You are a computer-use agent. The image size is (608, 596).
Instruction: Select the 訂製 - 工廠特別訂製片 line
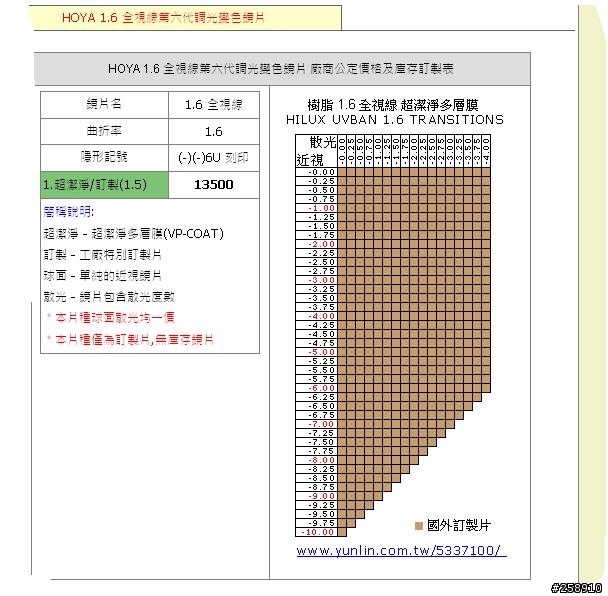click(x=102, y=255)
